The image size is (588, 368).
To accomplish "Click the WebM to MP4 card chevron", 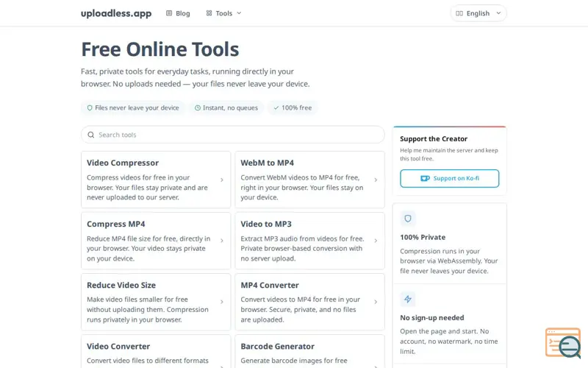I will (376, 180).
